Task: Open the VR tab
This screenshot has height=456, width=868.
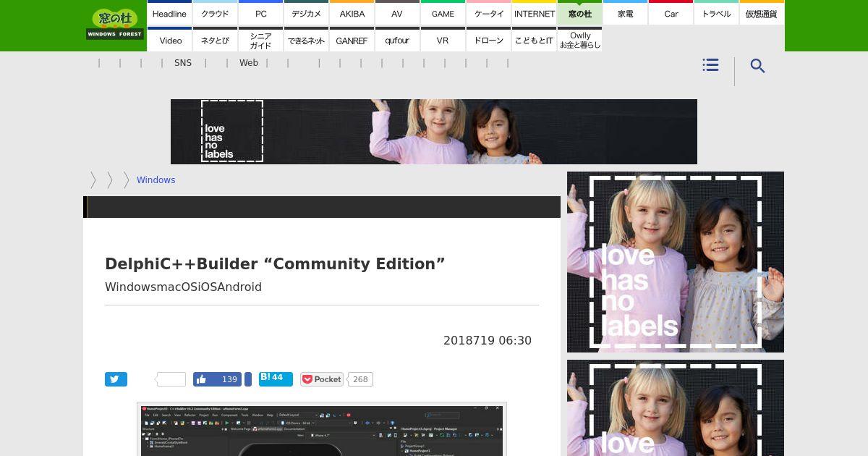Action: tap(443, 40)
